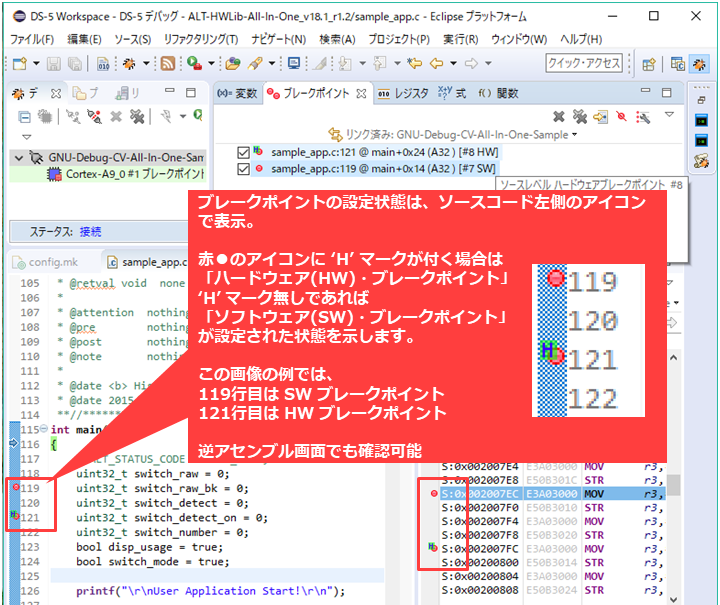Screen dimensions: 720x605
Task: Click the Save All icon in toolbar
Action: pos(74,64)
